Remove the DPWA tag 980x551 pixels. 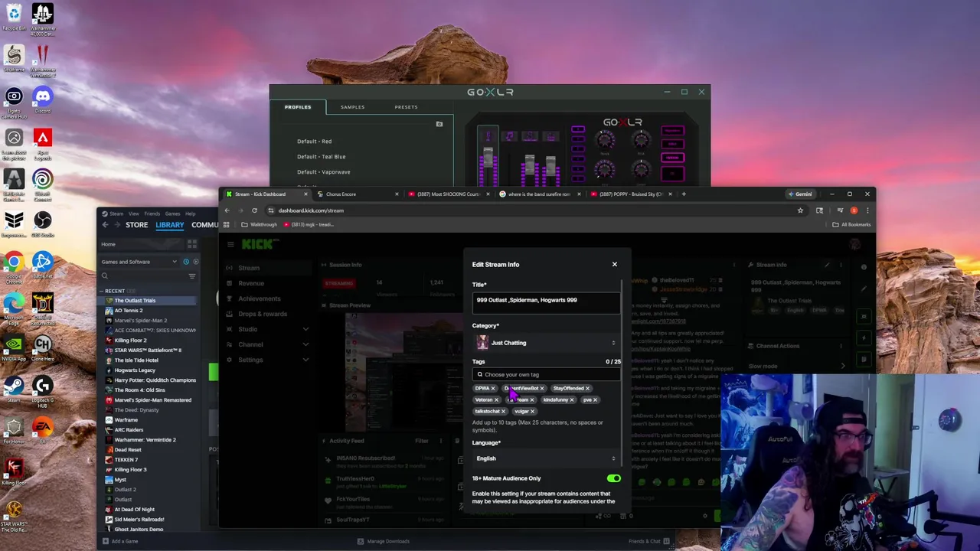(x=493, y=388)
